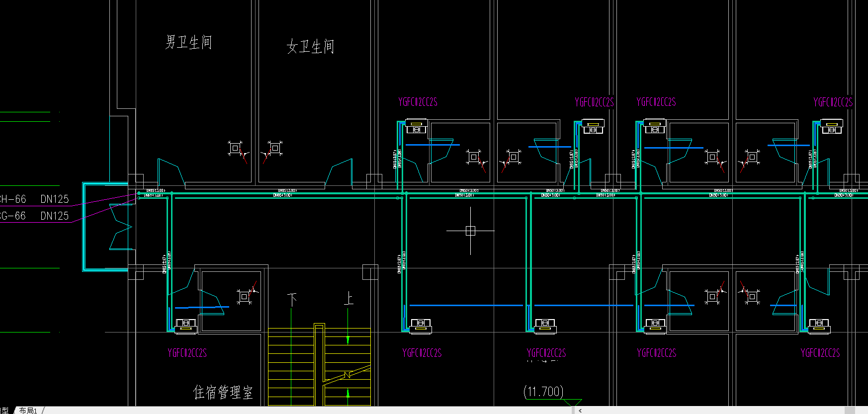Select the floor drain symbol in 女卫生间
This screenshot has width=868, height=414.
[275, 148]
